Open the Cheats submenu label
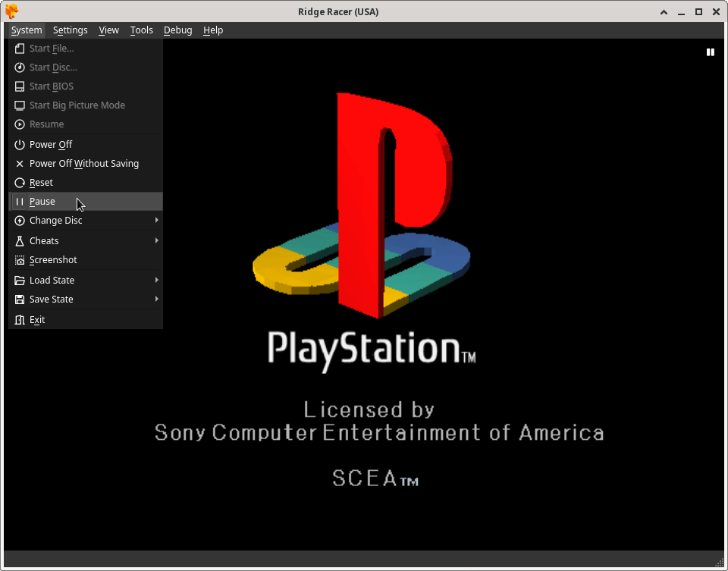 click(44, 241)
